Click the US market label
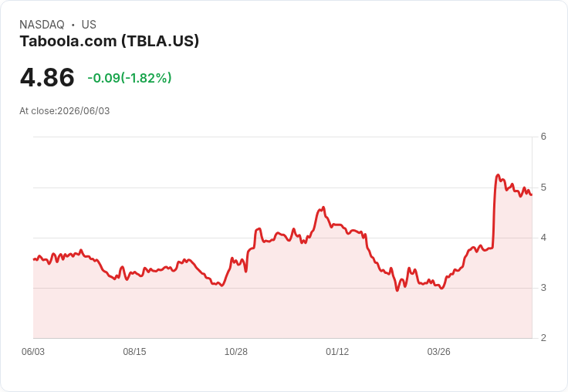 89,25
